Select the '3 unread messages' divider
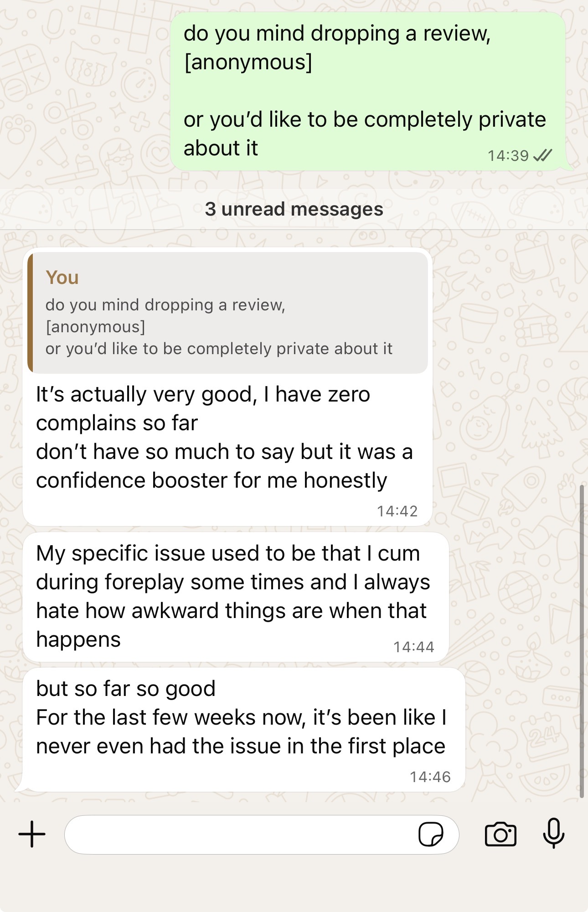 click(294, 210)
